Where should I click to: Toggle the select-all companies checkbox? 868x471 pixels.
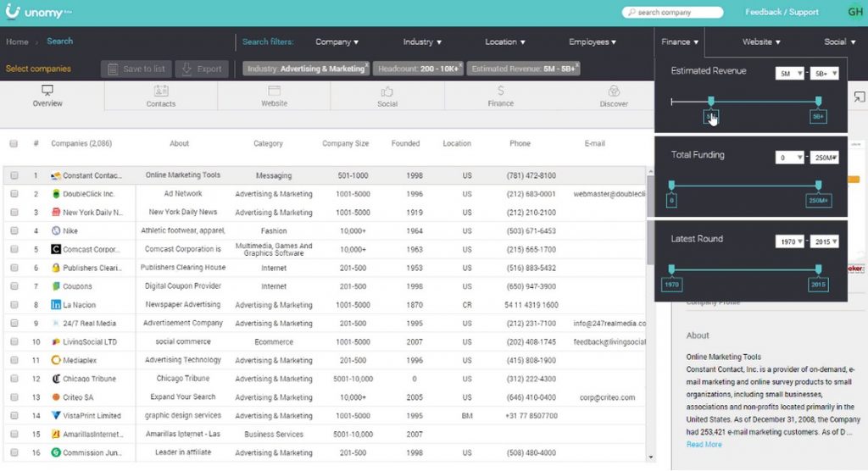pos(14,144)
